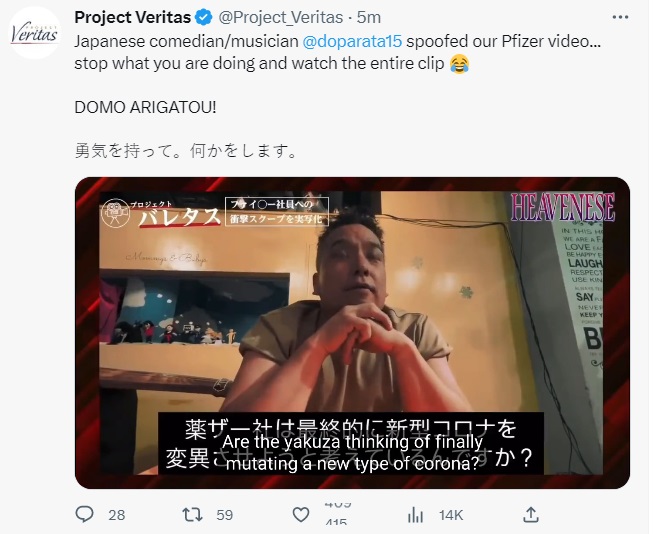Screen dimensions: 660x534
Task: Click the retweet arrows icon
Action: point(192,515)
